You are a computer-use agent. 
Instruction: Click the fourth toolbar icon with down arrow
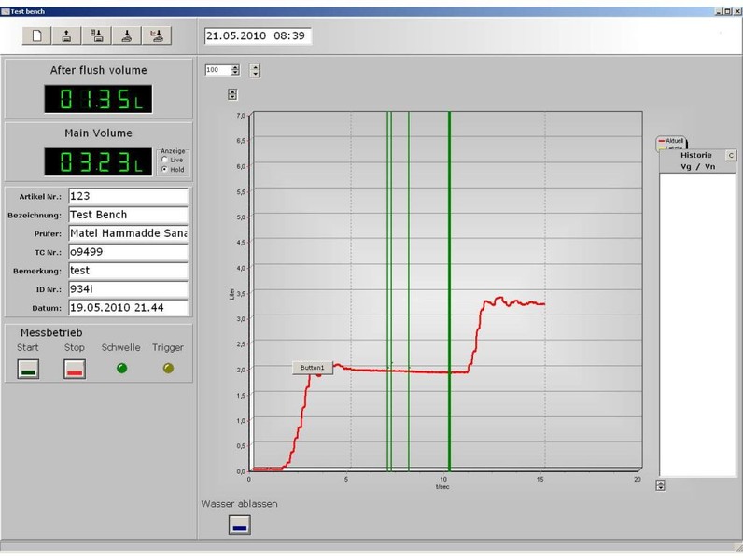coord(126,36)
